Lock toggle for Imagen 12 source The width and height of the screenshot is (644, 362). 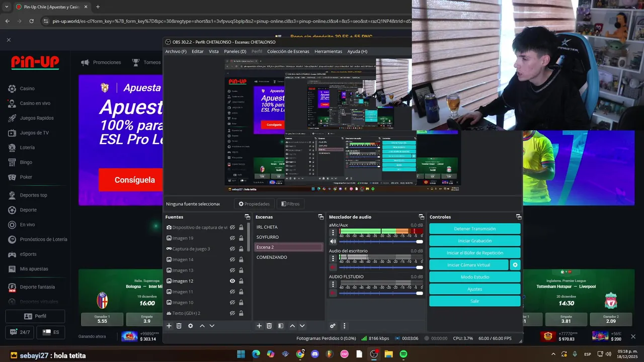point(241,281)
